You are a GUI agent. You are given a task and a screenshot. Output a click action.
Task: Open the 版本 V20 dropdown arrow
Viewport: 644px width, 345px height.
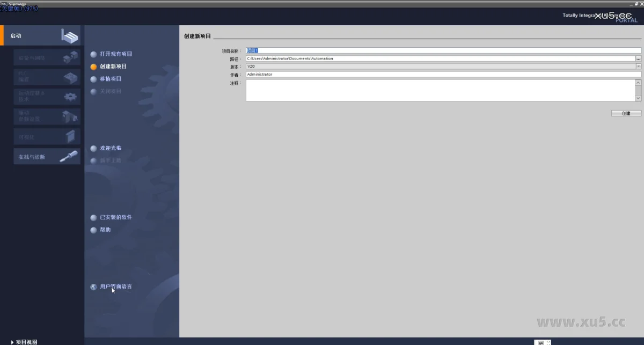click(x=639, y=67)
